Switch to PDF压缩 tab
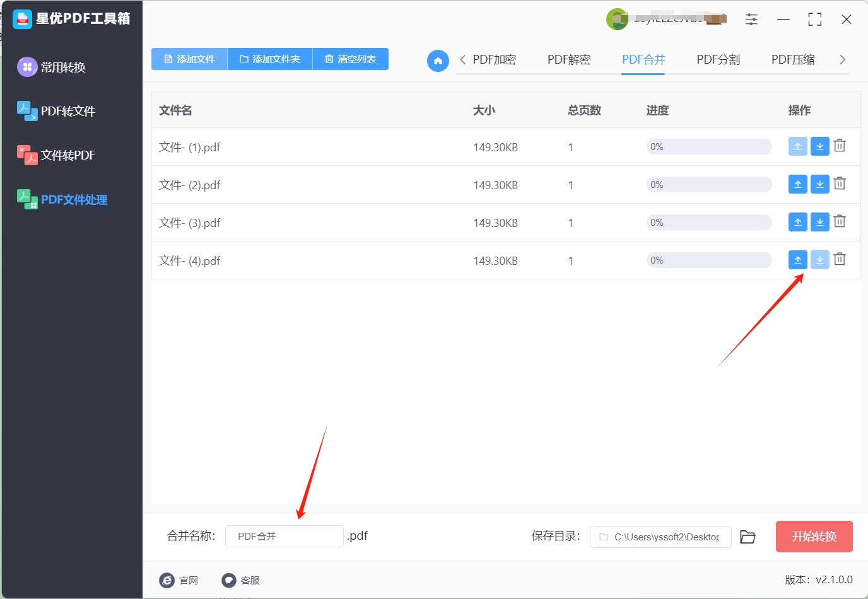This screenshot has width=868, height=599. [793, 59]
